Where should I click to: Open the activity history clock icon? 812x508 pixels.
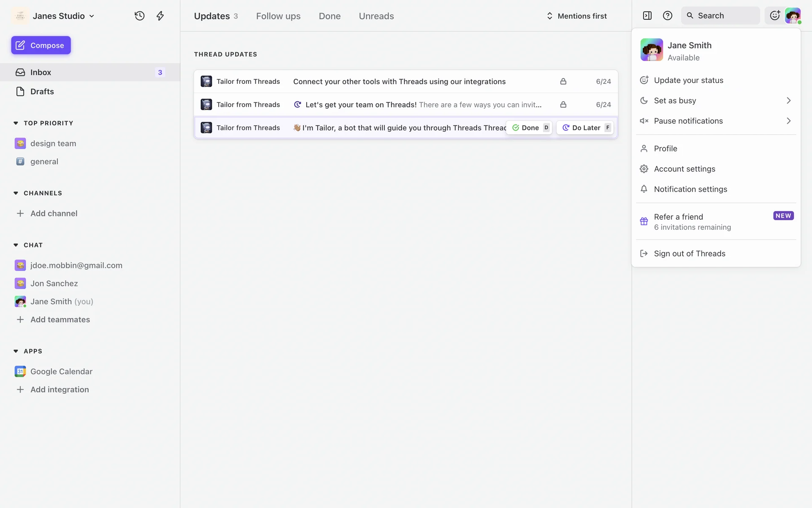pyautogui.click(x=140, y=16)
